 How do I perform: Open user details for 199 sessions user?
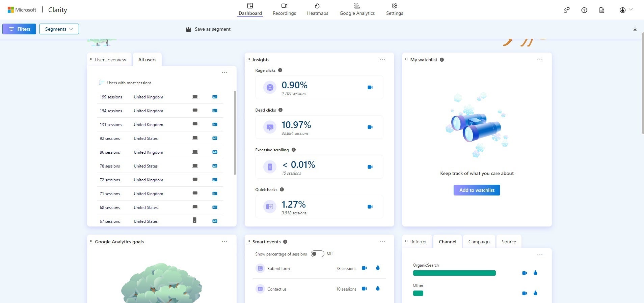pyautogui.click(x=215, y=97)
